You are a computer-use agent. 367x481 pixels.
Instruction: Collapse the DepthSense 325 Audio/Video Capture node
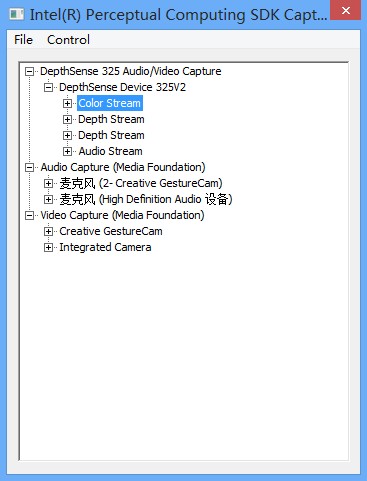coord(30,71)
